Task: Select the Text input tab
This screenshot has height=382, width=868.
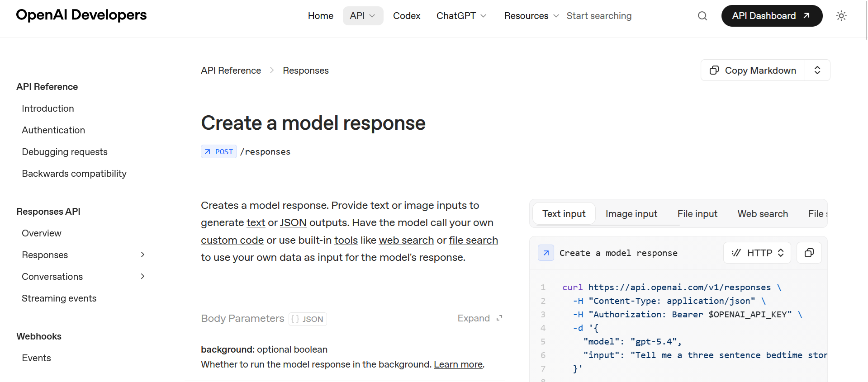Action: (x=564, y=214)
